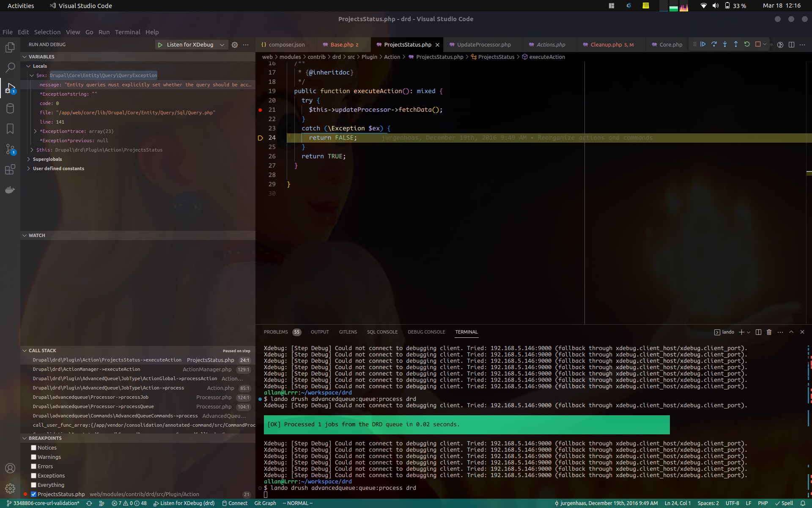Uncheck the ProjectsStatus.php breakpoint
Image resolution: width=812 pixels, height=508 pixels.
pyautogui.click(x=34, y=494)
